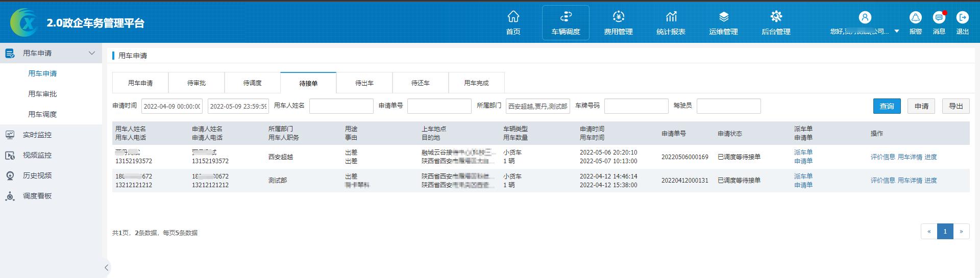This screenshot has width=980, height=278.
Task: Click 退出 logout icon
Action: click(x=963, y=17)
